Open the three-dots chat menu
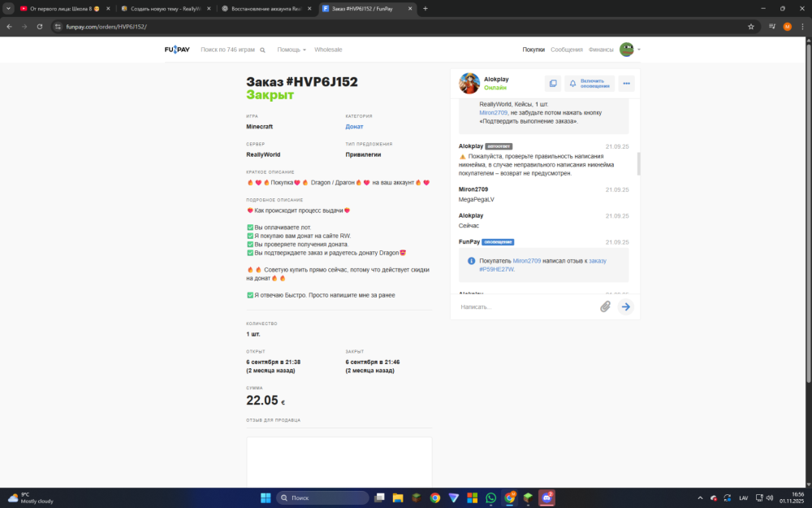The image size is (812, 508). [626, 84]
